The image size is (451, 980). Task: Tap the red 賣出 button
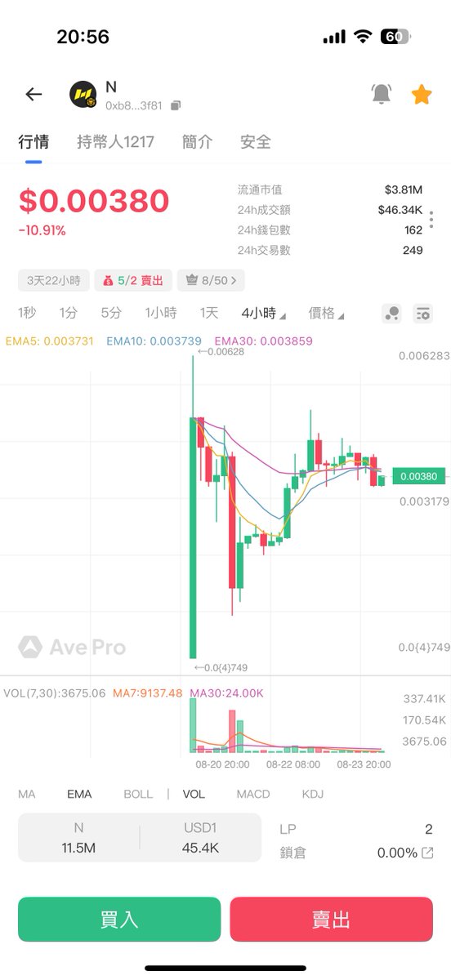(331, 920)
